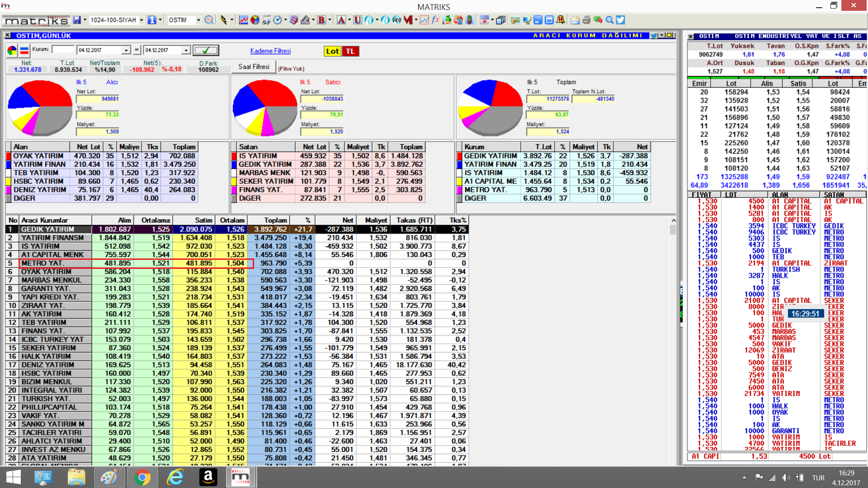The height and width of the screenshot is (488, 868).
Task: Click the magnifier chart search icon
Action: click(209, 20)
